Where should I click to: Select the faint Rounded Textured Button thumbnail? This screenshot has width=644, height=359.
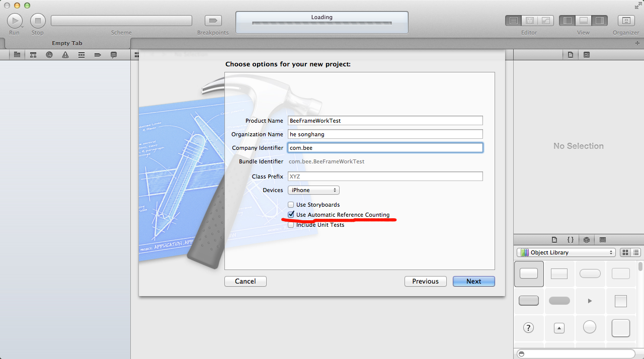coord(620,274)
